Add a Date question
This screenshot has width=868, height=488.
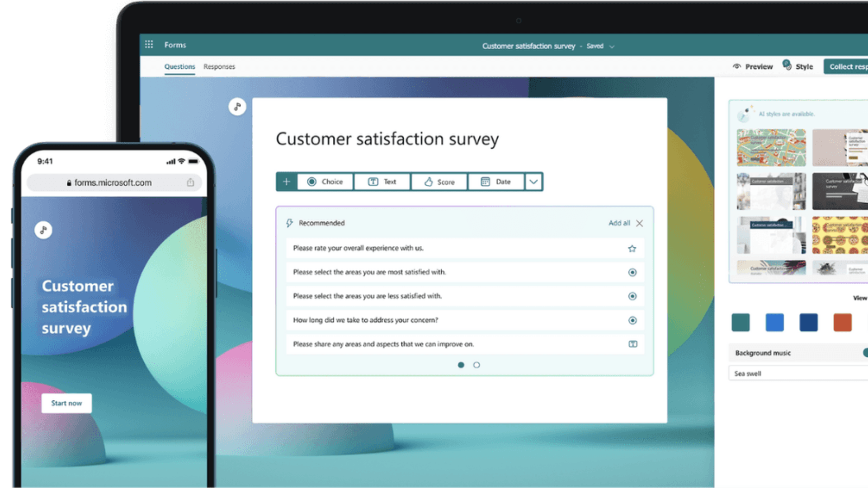496,182
